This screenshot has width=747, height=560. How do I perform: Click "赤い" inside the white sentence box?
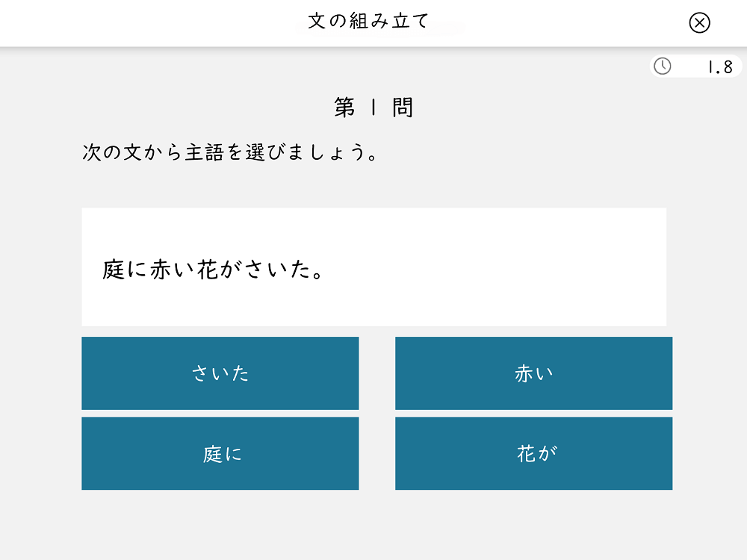pyautogui.click(x=173, y=270)
